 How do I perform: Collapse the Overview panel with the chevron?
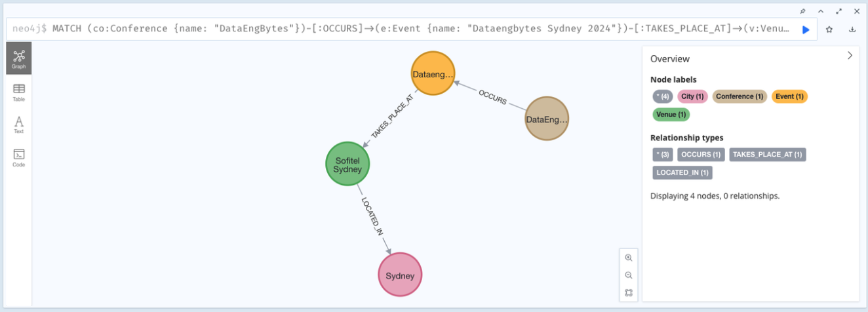pyautogui.click(x=850, y=56)
